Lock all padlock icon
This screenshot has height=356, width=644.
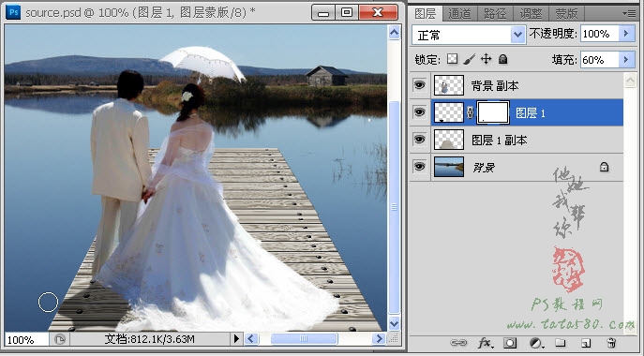point(502,60)
